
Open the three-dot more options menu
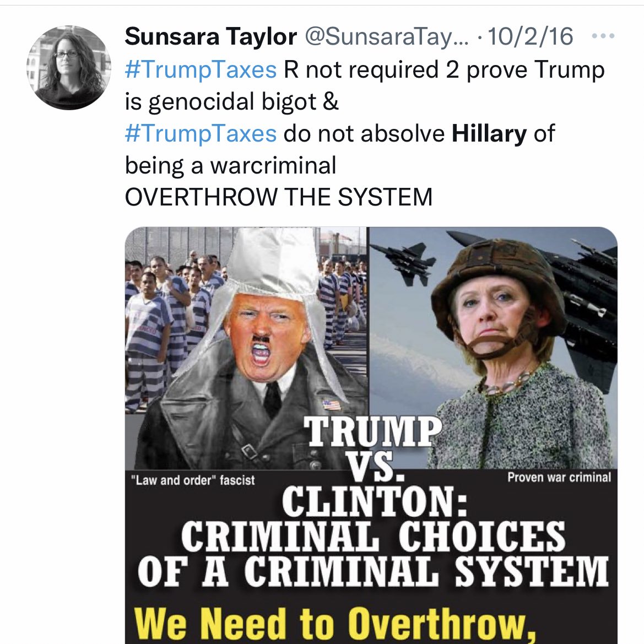pos(603,36)
